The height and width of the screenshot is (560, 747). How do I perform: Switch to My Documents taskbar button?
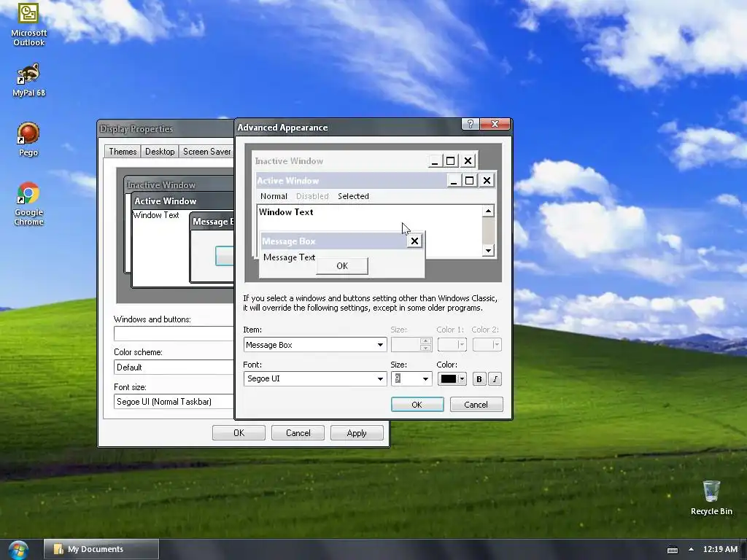101,549
